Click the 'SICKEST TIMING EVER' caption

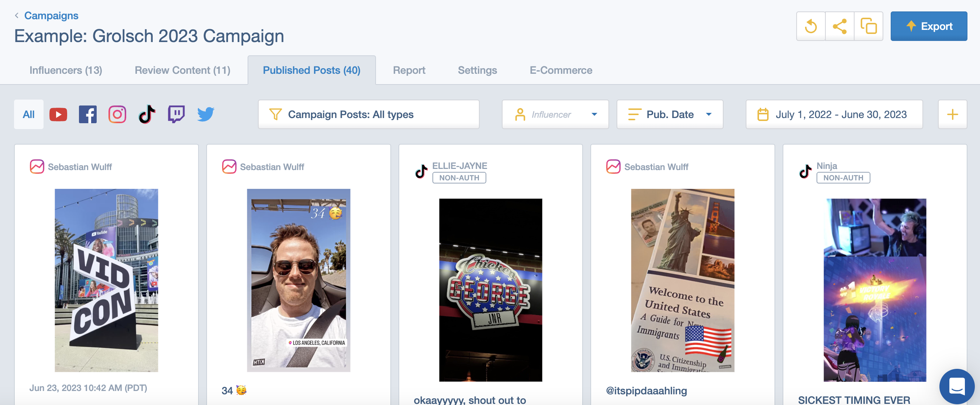(x=854, y=400)
